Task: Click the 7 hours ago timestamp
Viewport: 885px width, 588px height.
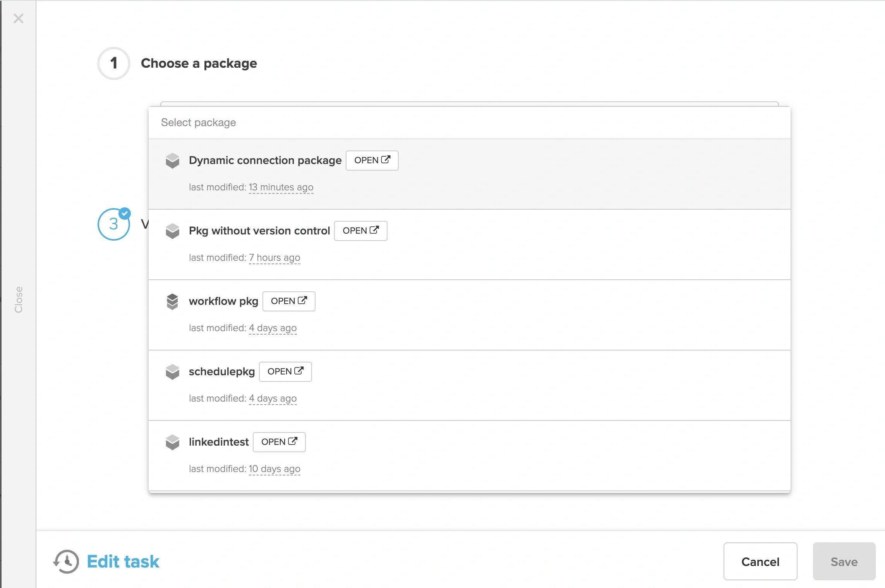Action: [x=274, y=258]
